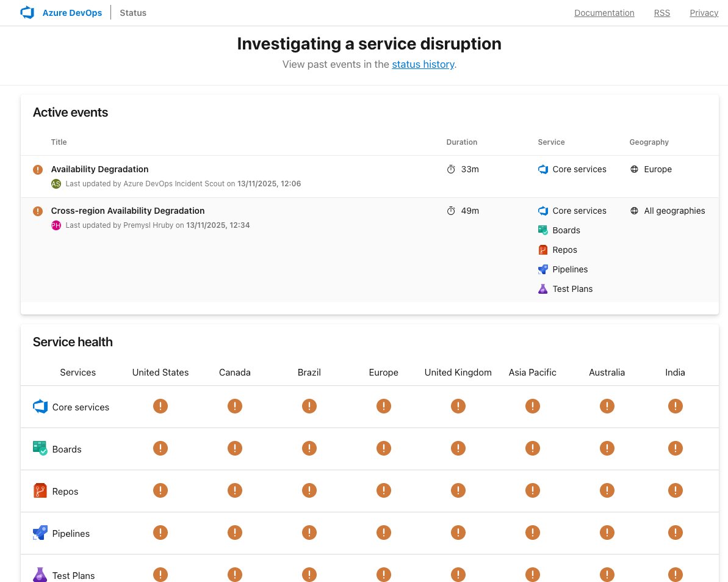Open the Availability Degradation event title

pyautogui.click(x=100, y=169)
